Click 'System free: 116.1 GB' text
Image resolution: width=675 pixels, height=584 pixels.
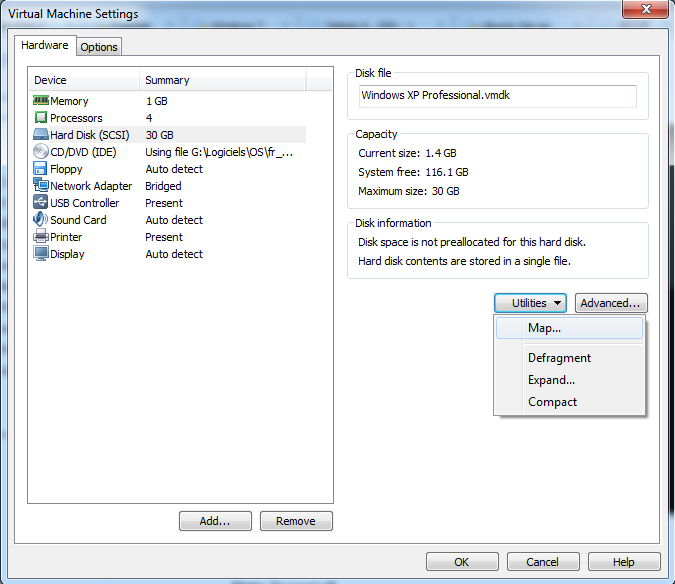[x=413, y=172]
